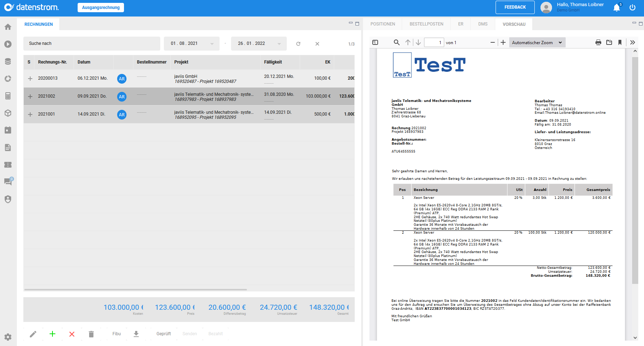
Task: Open settings via the gear icon
Action: (x=8, y=337)
